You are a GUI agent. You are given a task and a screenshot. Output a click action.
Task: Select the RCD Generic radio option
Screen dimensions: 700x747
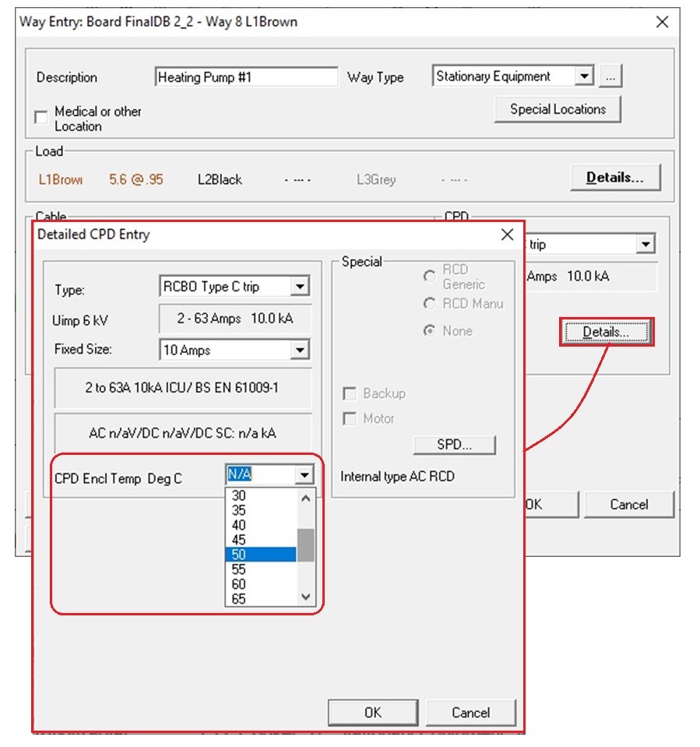coord(430,277)
